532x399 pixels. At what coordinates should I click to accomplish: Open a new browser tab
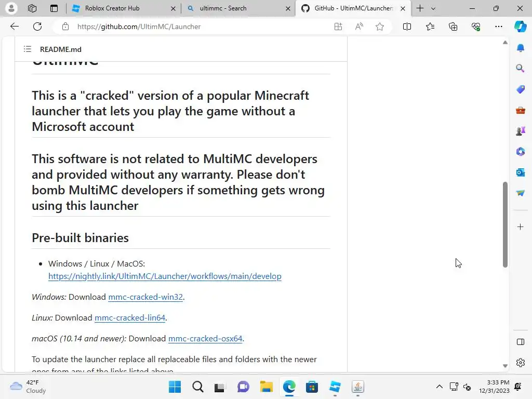(420, 8)
